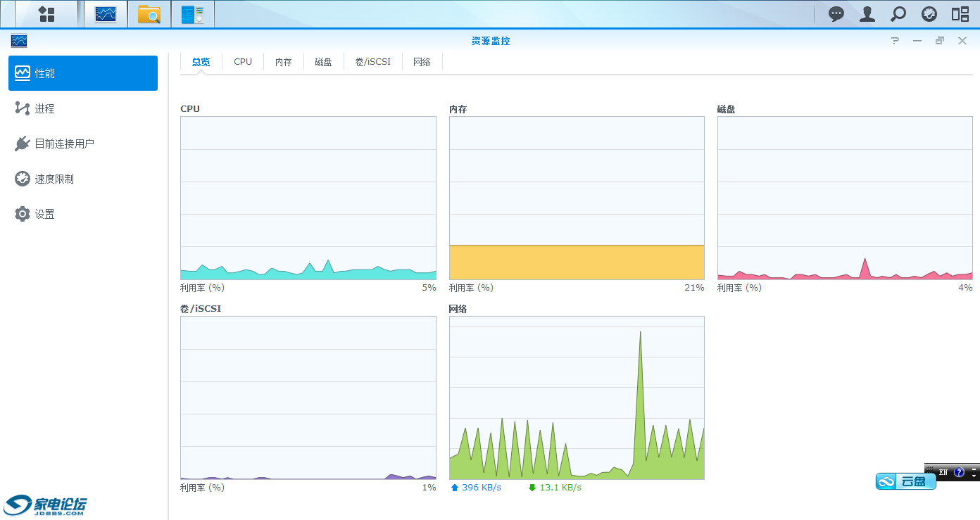Click the Resource Monitor title bar app icon
This screenshot has height=520, width=980.
coord(19,41)
